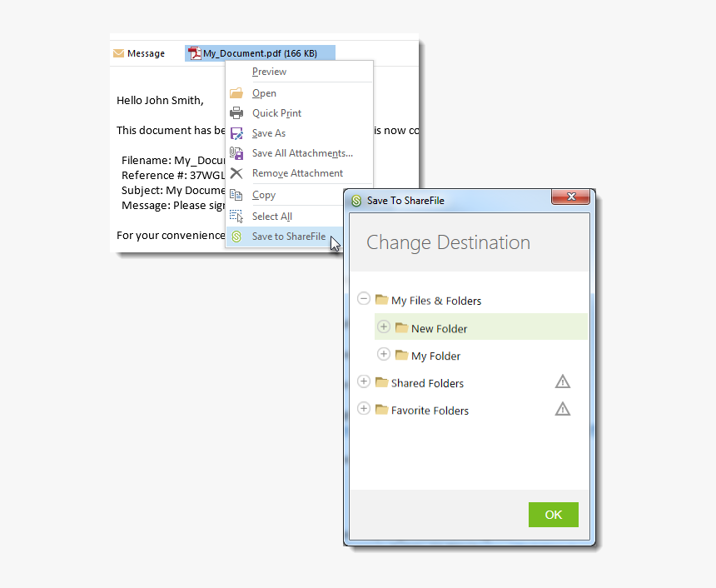Select the Favorite Folders row
The width and height of the screenshot is (716, 588).
(x=470, y=410)
